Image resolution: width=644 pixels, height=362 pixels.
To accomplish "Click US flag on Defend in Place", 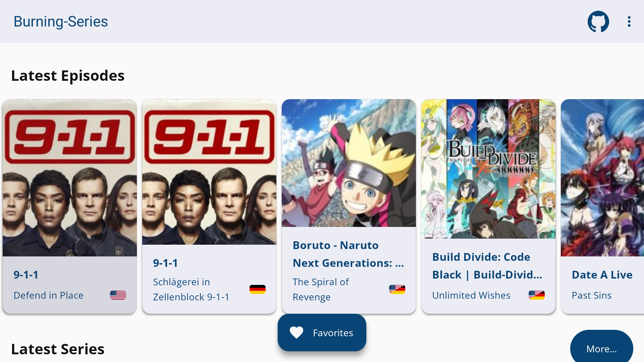I will click(x=118, y=295).
